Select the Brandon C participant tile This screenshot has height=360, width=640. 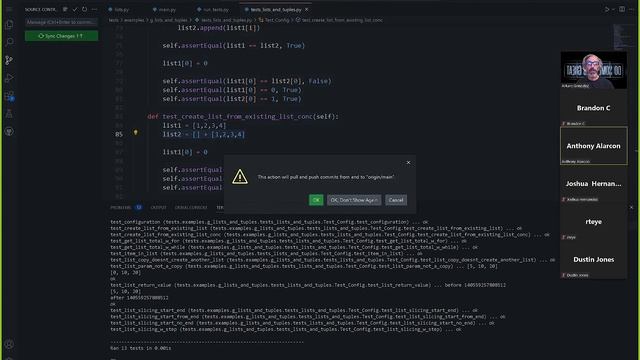[593, 108]
